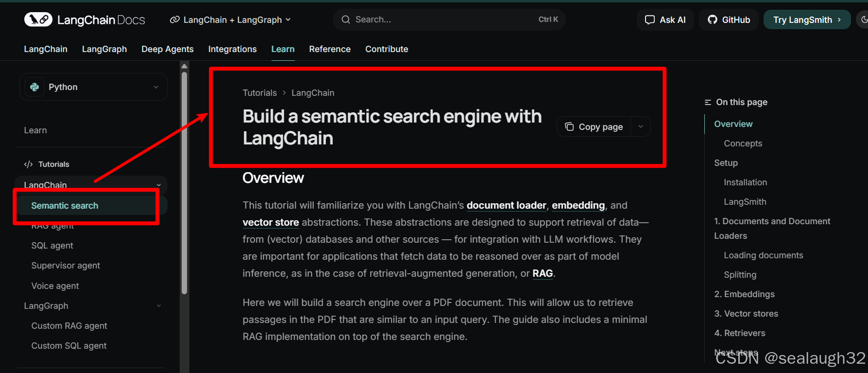Open Supervisor agent tutorial in sidebar
The width and height of the screenshot is (868, 373).
pyautogui.click(x=66, y=266)
